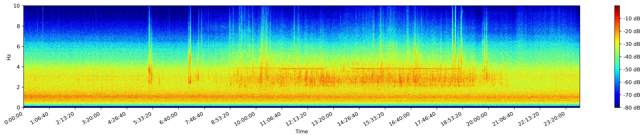This screenshot has width=644, height=138.
Task: Click the dark red top of colorbar
Action: 617,7
